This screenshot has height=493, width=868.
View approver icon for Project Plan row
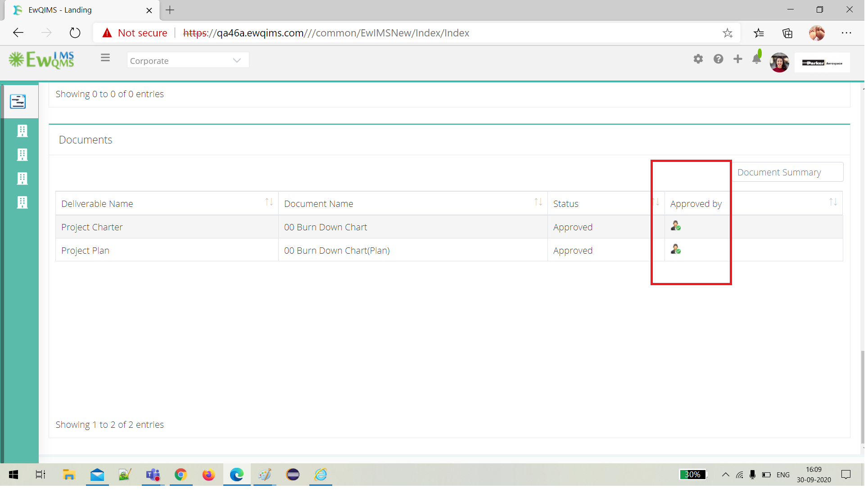[676, 250]
